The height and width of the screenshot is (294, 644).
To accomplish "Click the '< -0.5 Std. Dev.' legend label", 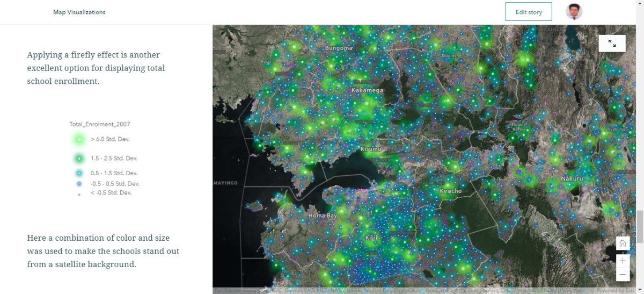I will 111,192.
